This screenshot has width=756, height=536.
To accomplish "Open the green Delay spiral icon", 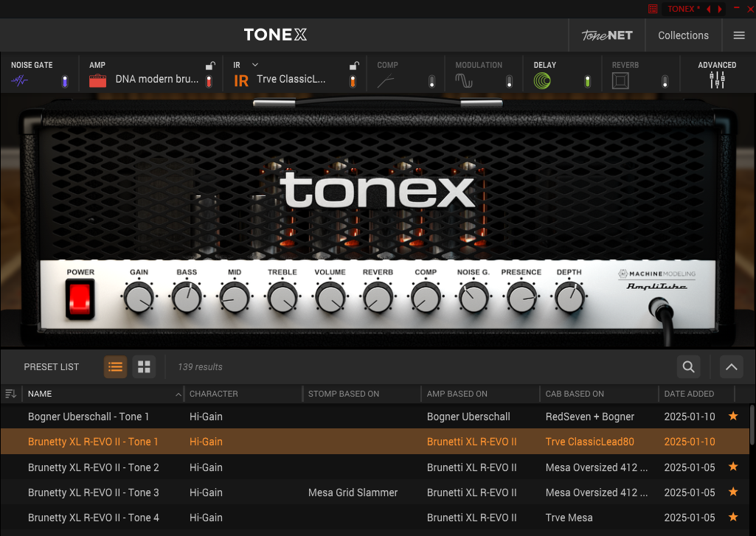I will click(542, 80).
